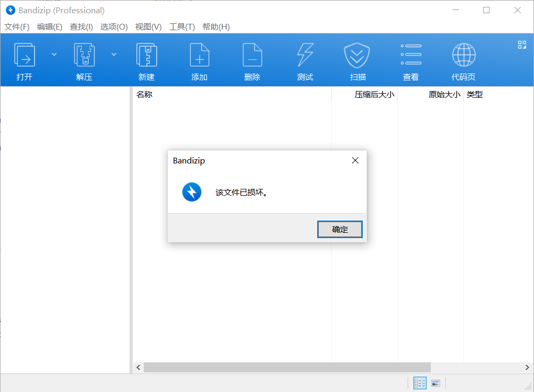Minimize the Bandizip window
Image resolution: width=534 pixels, height=392 pixels.
456,10
